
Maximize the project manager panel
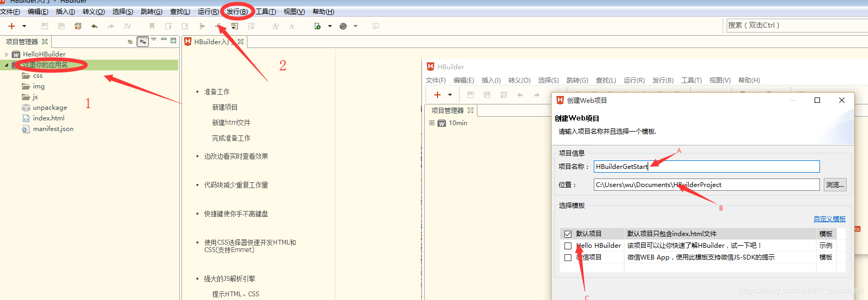[173, 40]
